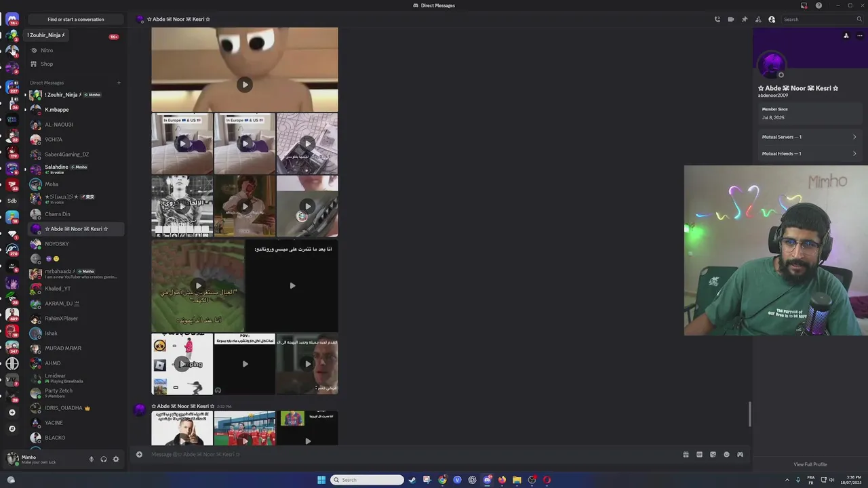Open DM with Salahdine
Viewport: 868px width, 488px height.
tap(76, 169)
